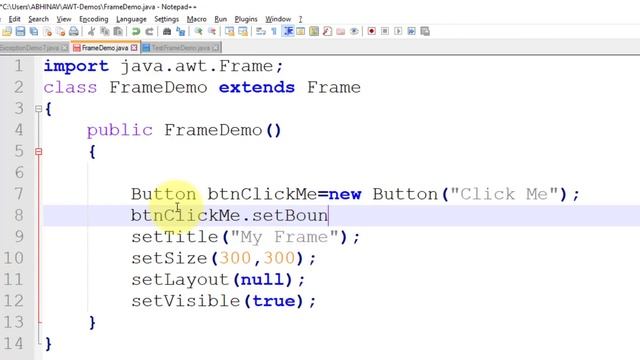This screenshot has height=360, width=640.
Task: Close the FrameDemo.java tab
Action: pos(134,48)
